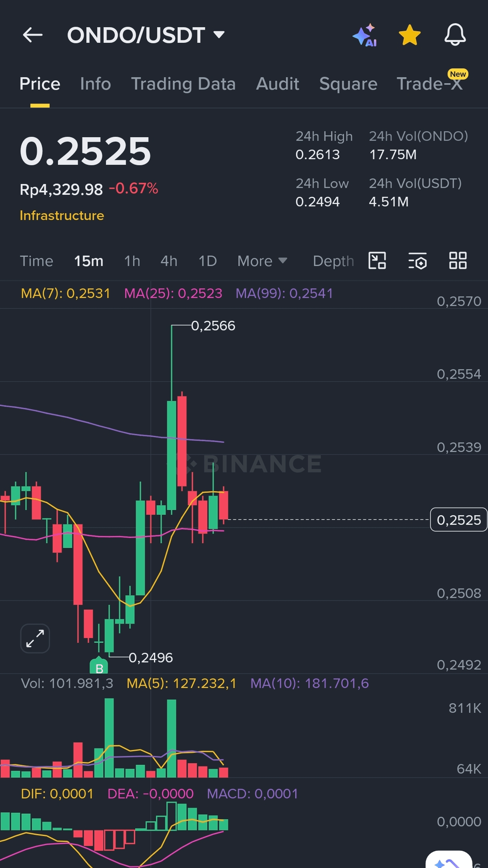Tap the Rp4,329.98 converted price
488x868 pixels.
[x=62, y=189]
